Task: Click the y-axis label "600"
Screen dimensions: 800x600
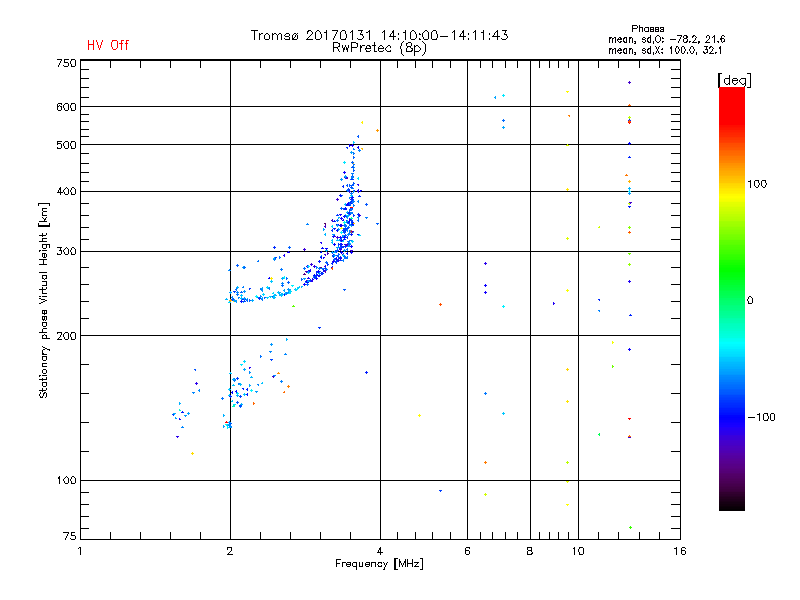Action: coord(66,107)
